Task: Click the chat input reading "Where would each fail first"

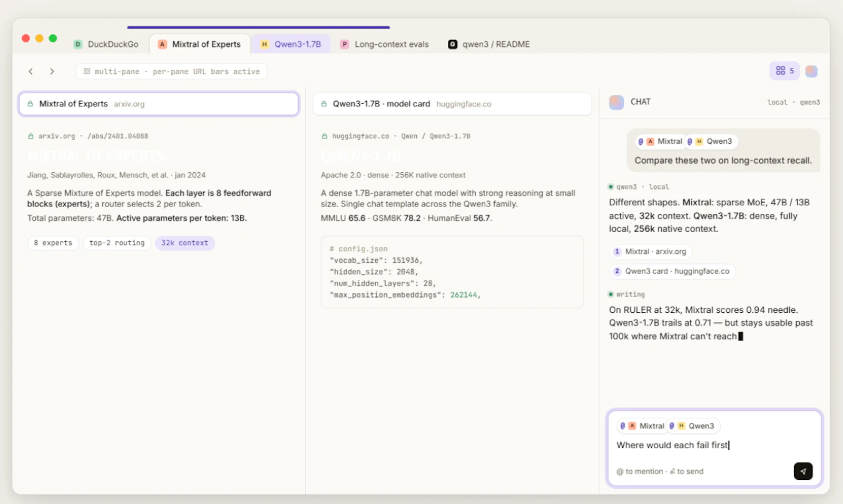Action: pos(673,446)
